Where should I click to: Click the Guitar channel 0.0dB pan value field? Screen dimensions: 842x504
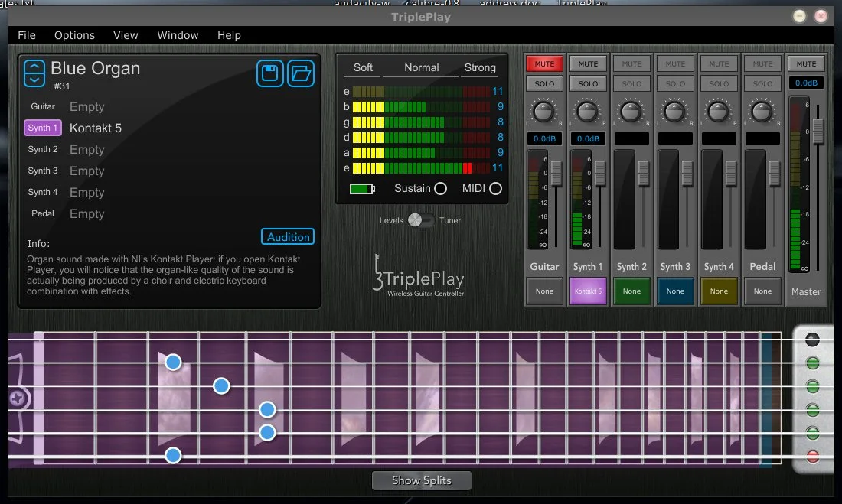pos(544,138)
